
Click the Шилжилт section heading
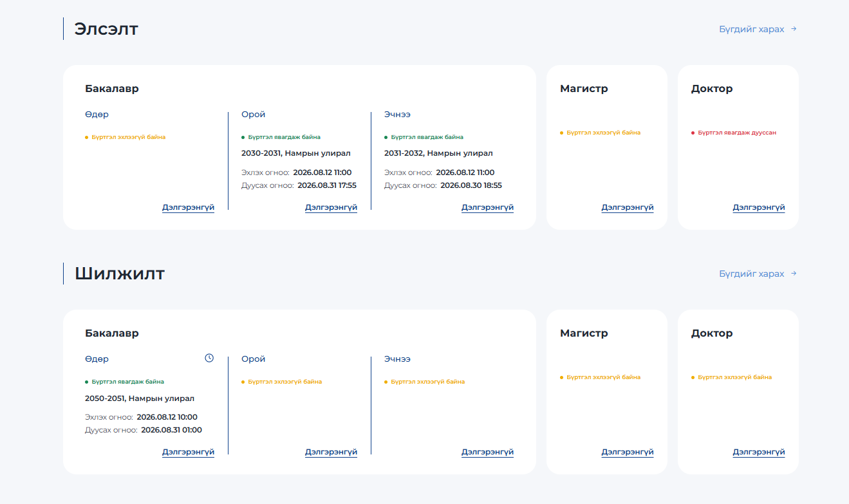click(120, 274)
